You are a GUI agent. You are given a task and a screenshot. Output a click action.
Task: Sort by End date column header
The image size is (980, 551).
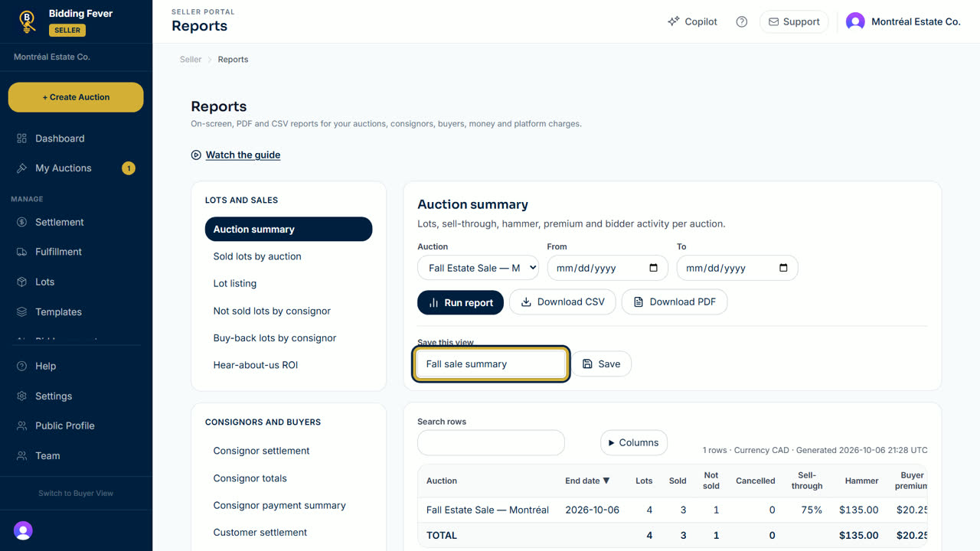pyautogui.click(x=587, y=481)
